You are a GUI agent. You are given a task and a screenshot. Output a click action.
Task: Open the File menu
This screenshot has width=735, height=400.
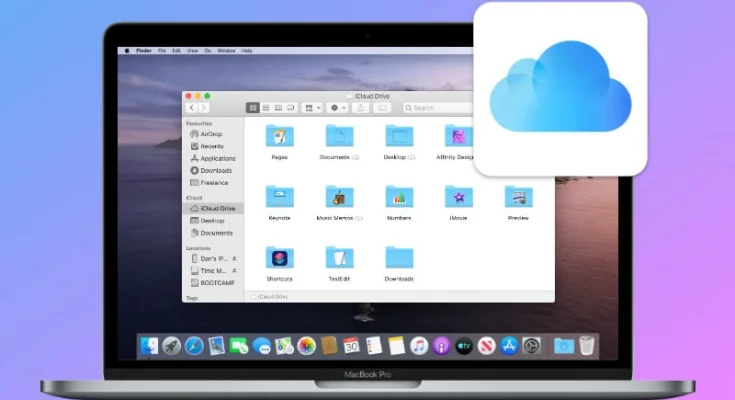point(162,51)
